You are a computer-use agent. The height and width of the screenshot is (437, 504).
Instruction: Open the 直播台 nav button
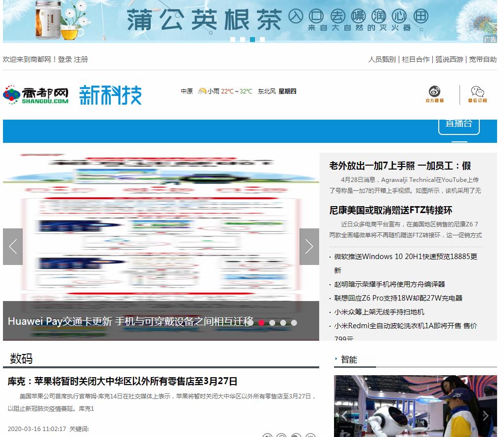click(459, 127)
